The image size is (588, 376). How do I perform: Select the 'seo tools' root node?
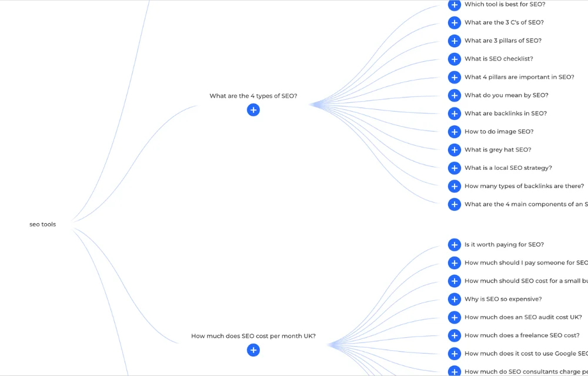(x=42, y=224)
